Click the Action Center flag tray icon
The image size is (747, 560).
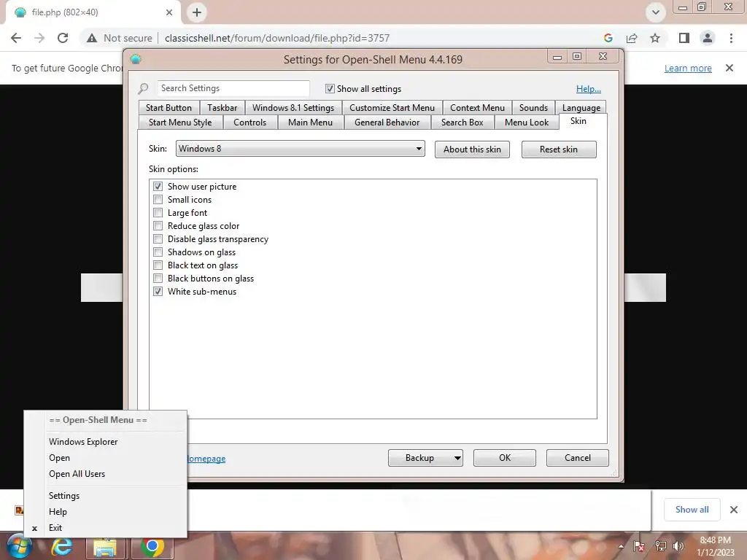click(x=639, y=546)
